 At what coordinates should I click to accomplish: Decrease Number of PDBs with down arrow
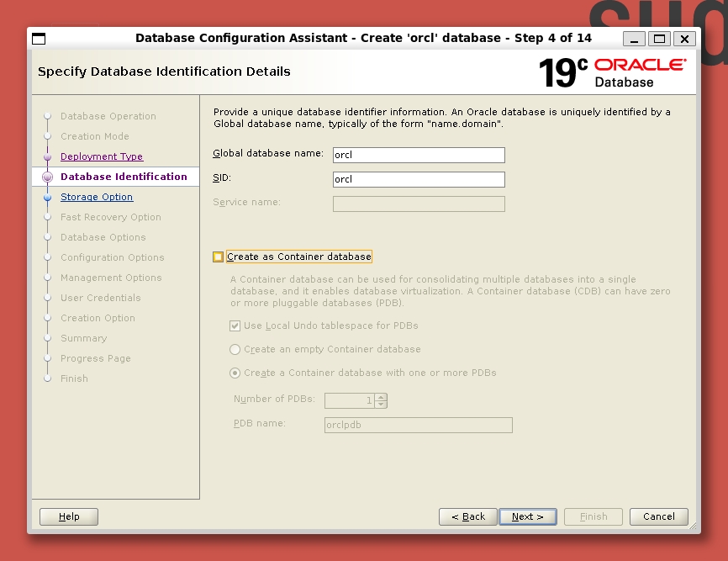coord(382,405)
